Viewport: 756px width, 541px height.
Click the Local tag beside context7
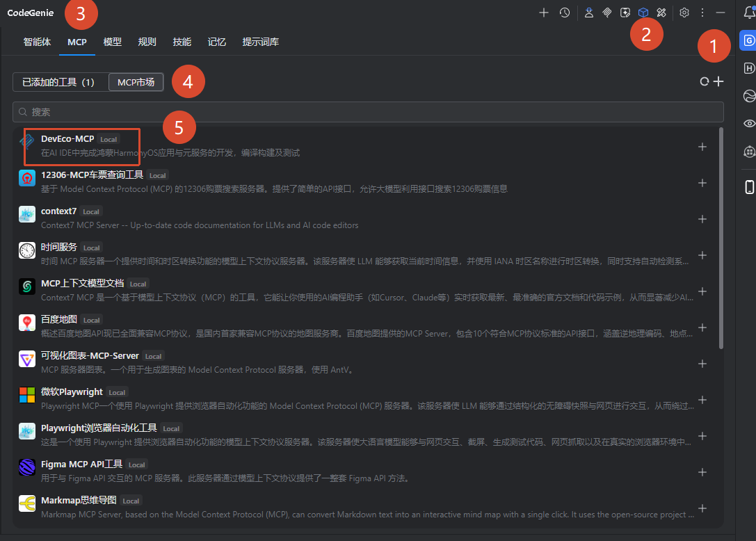pyautogui.click(x=90, y=211)
